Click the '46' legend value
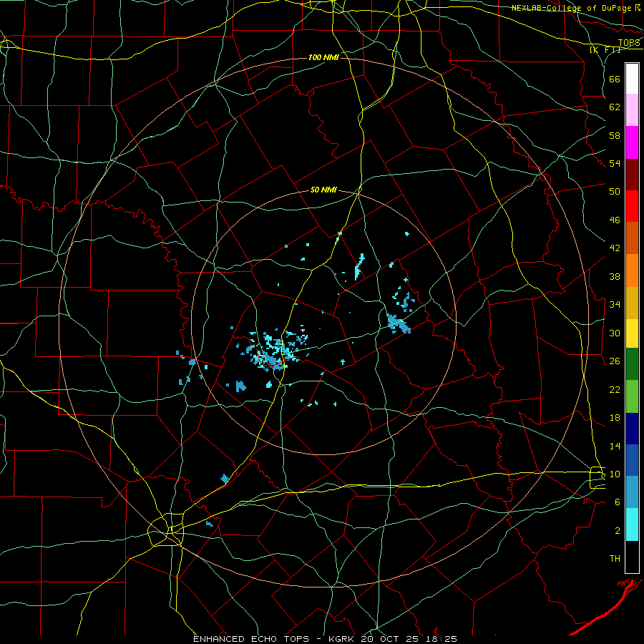644x644 pixels. click(615, 220)
